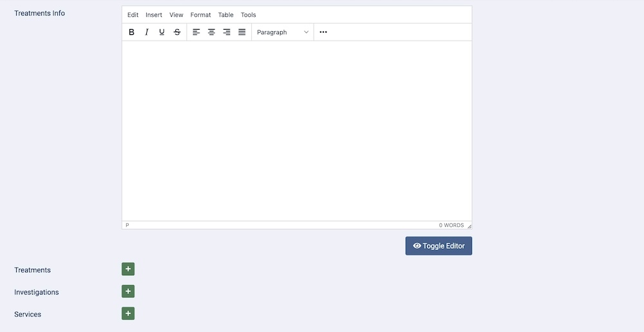The image size is (644, 332).
Task: Add an investigation with the plus button
Action: pos(128,291)
